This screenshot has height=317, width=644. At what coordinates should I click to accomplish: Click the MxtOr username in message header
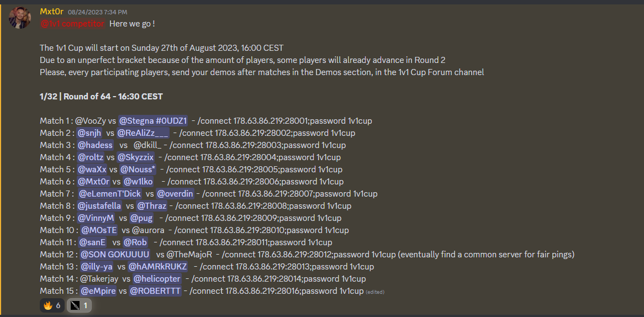52,12
